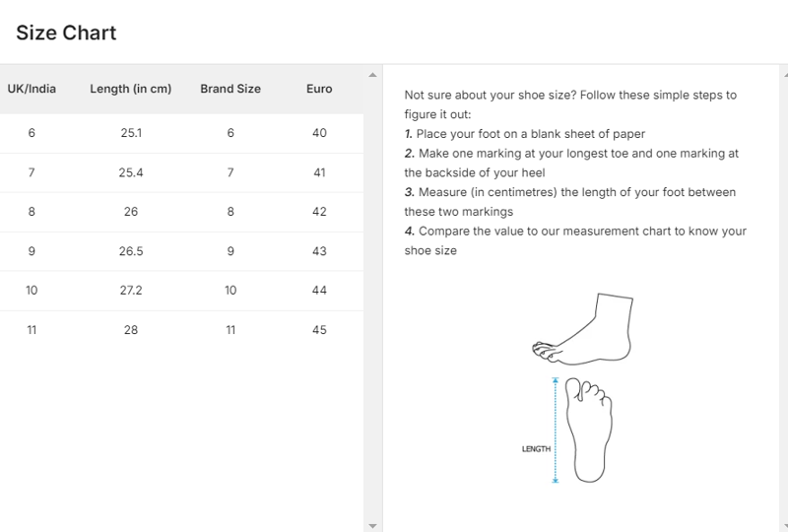
Task: Click the Euro column header
Action: coord(319,89)
